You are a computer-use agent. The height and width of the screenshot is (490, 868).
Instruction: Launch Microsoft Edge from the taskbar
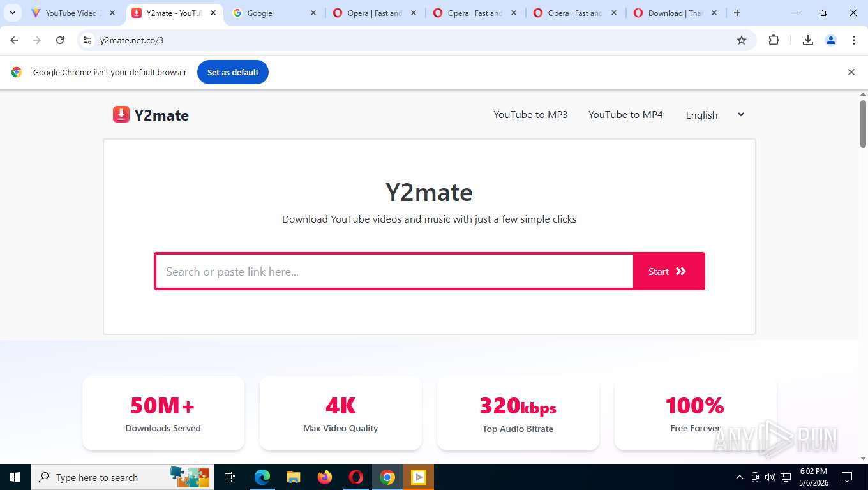click(262, 477)
